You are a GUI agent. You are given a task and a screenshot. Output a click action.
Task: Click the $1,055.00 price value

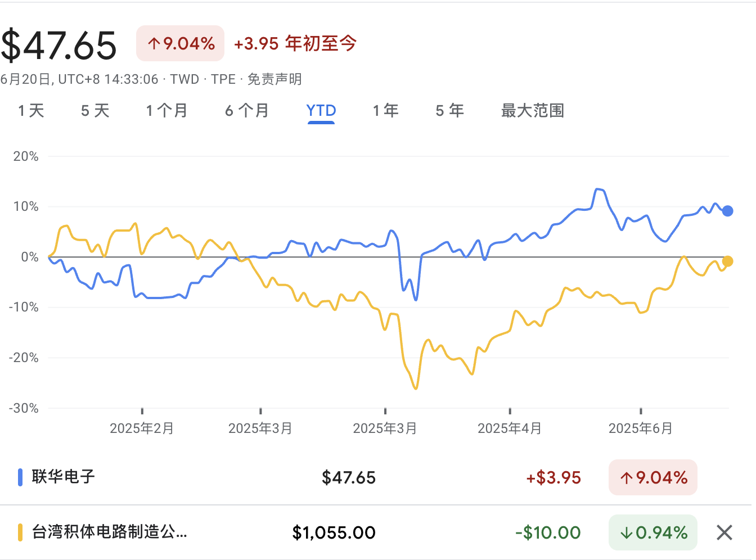pos(334,532)
